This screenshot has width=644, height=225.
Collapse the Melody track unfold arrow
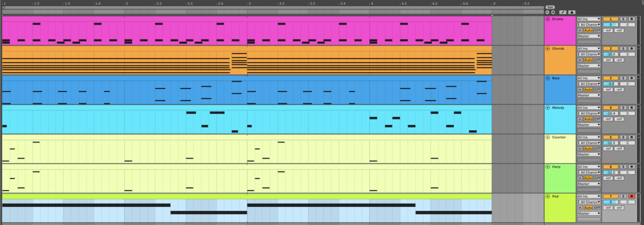coord(548,108)
